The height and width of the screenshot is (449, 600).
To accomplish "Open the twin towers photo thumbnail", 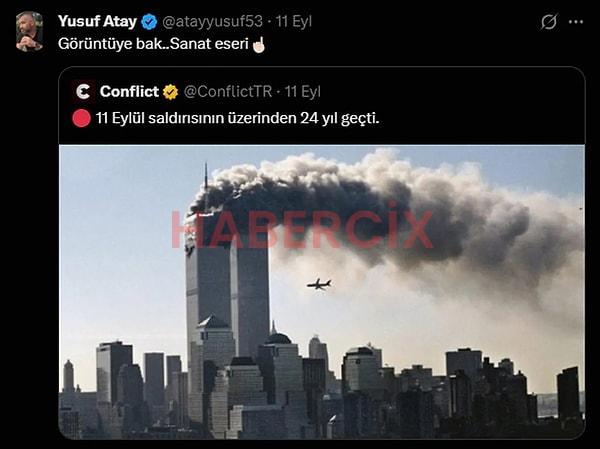I will click(x=322, y=292).
